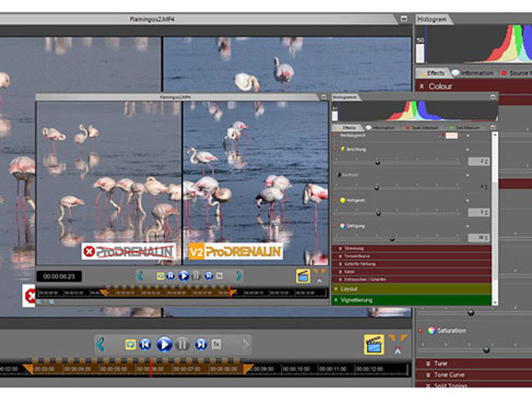Click the 1x speed icon in front window
532x399 pixels.
coord(220,276)
